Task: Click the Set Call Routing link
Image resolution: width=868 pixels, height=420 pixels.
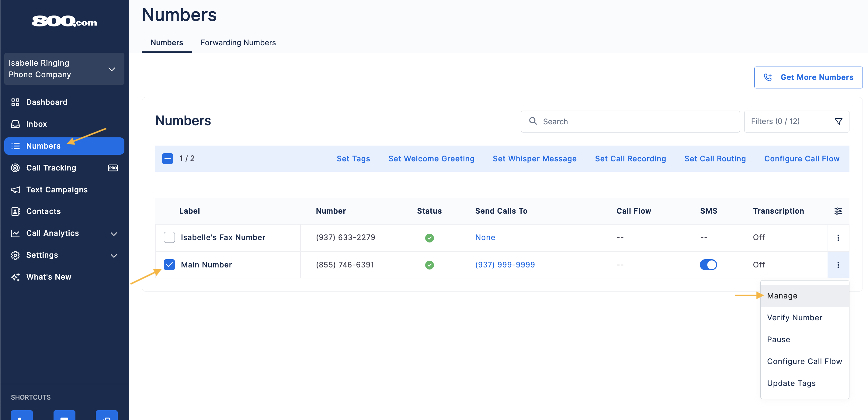Action: tap(715, 159)
